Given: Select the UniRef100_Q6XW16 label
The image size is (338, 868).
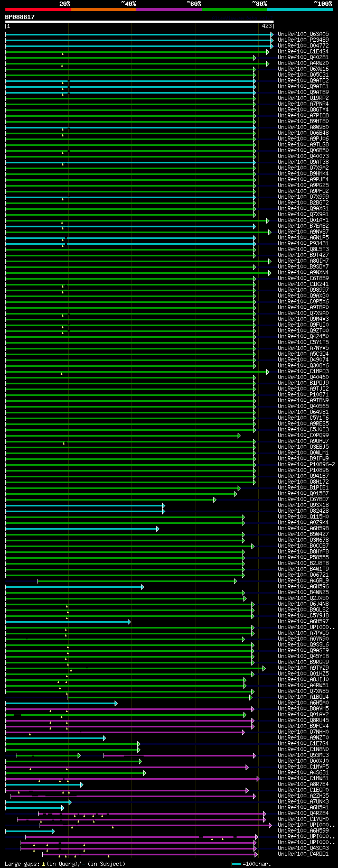Looking at the screenshot, I should pyautogui.click(x=303, y=69).
